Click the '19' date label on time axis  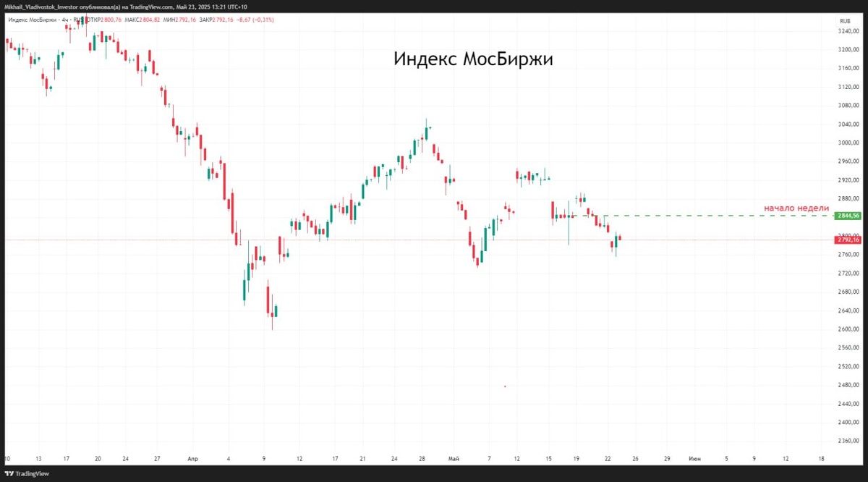[x=576, y=458]
